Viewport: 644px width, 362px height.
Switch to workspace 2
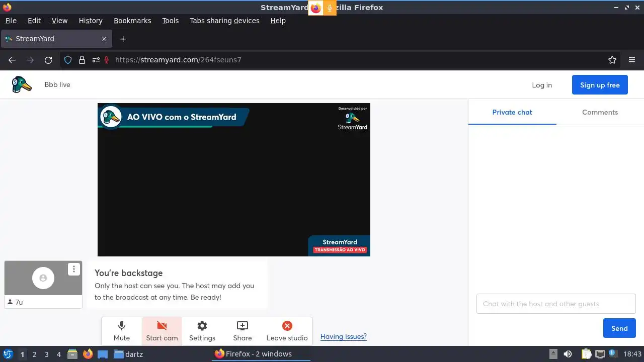tap(34, 354)
